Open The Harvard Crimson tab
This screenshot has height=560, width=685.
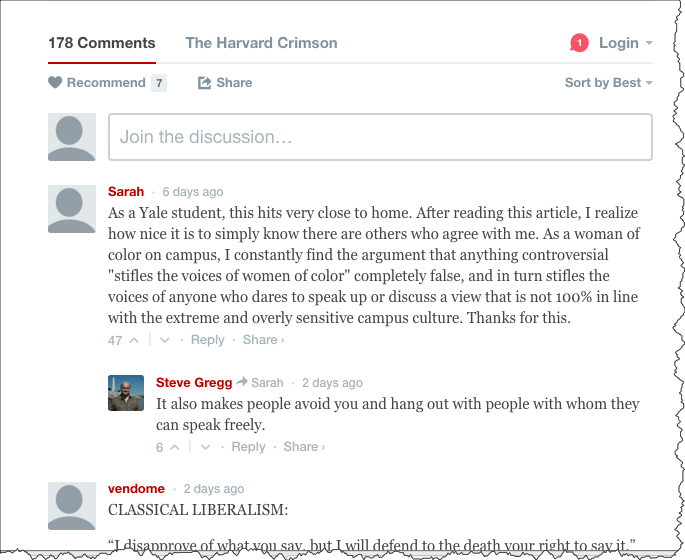(x=261, y=43)
